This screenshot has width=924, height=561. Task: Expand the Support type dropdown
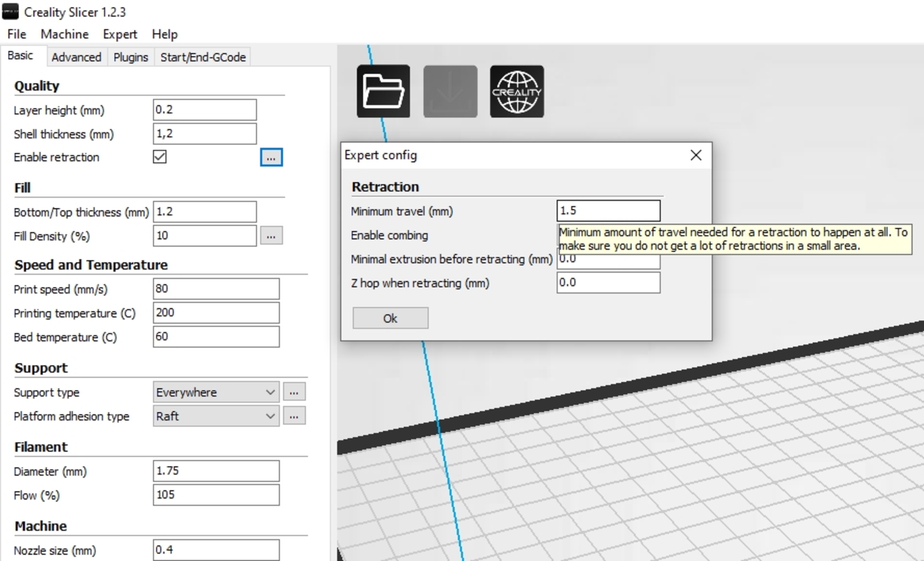click(x=216, y=392)
